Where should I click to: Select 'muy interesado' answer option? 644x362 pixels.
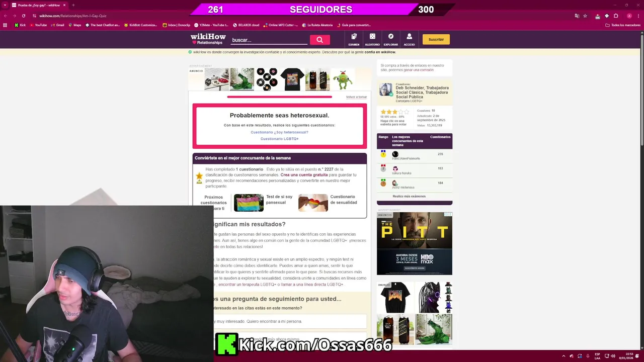[290, 321]
